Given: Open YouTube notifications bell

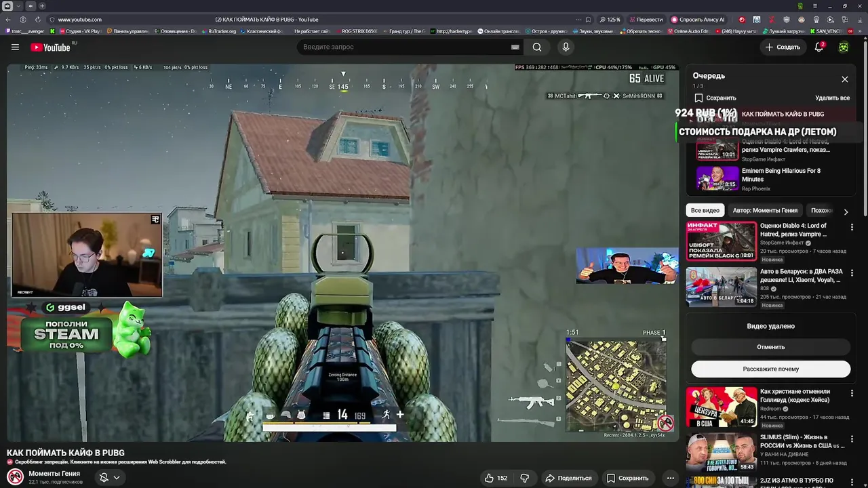Looking at the screenshot, I should click(819, 47).
